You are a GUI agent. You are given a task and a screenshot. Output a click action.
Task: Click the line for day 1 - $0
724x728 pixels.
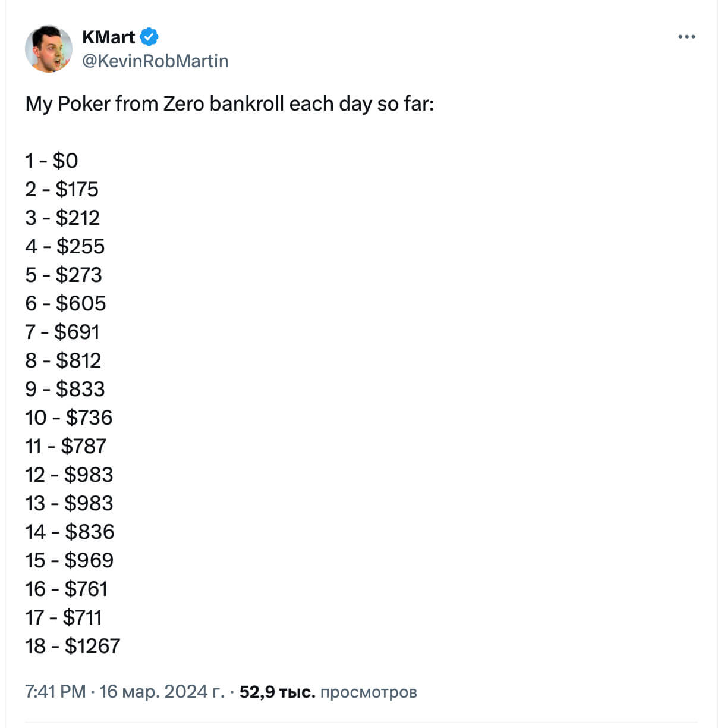pyautogui.click(x=52, y=161)
